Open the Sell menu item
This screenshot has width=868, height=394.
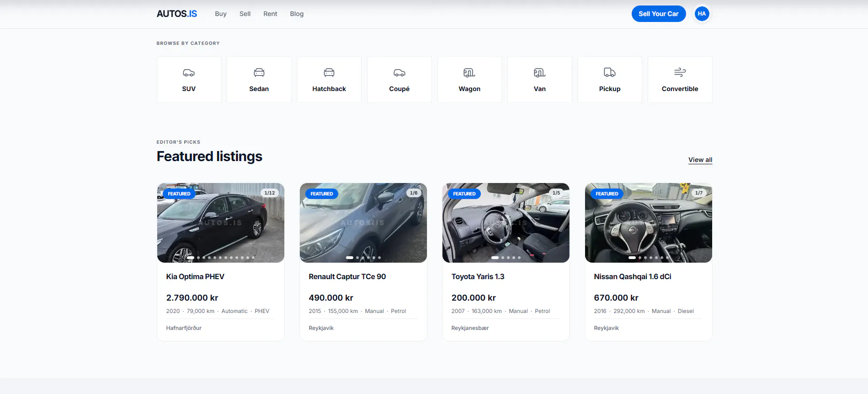click(x=245, y=14)
